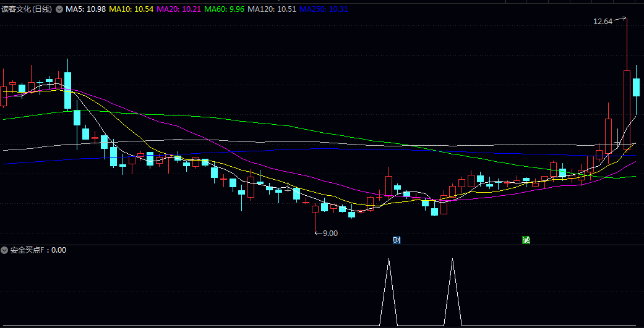Click the 安全买点F indicator name
This screenshot has height=328, width=644.
(29, 250)
